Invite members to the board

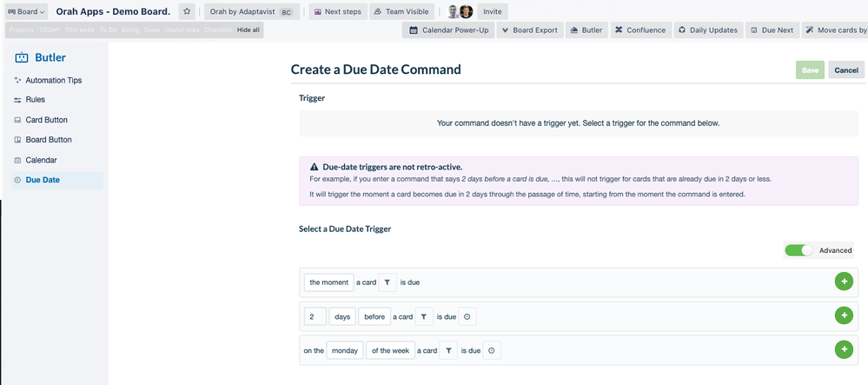point(492,11)
